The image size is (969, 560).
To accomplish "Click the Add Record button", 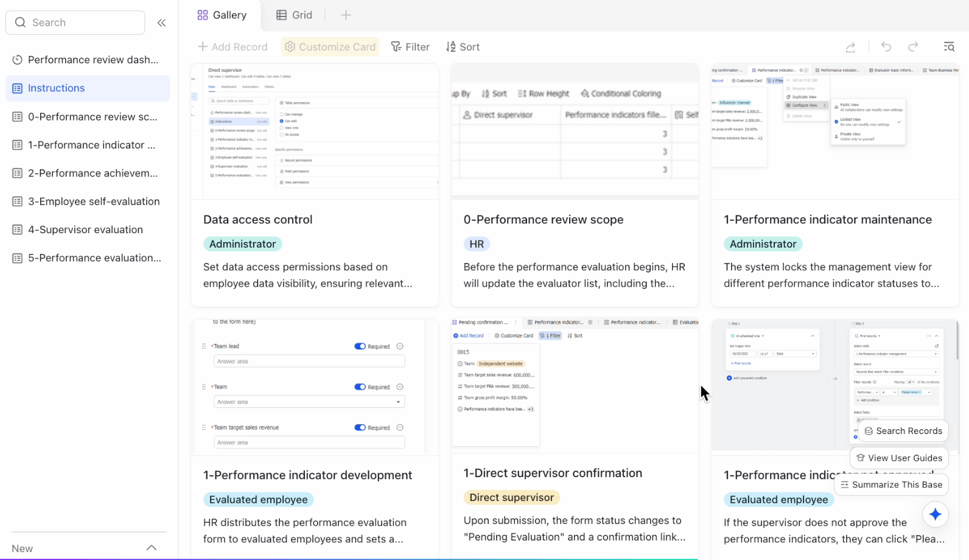I will click(x=233, y=47).
